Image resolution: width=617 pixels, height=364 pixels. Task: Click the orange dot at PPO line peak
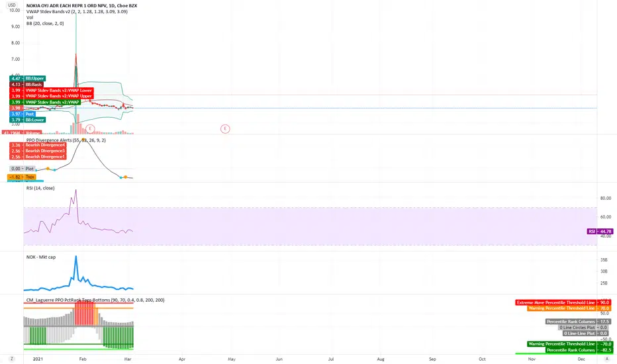point(83,139)
